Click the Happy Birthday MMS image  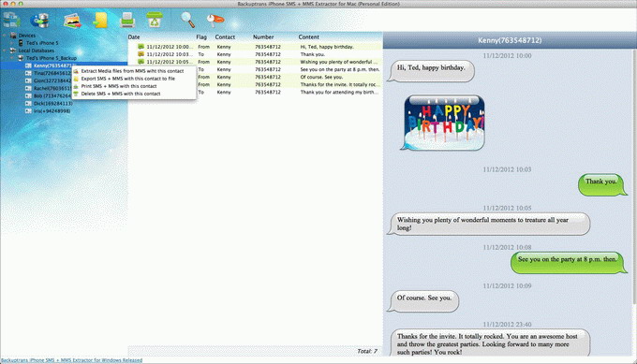443,123
